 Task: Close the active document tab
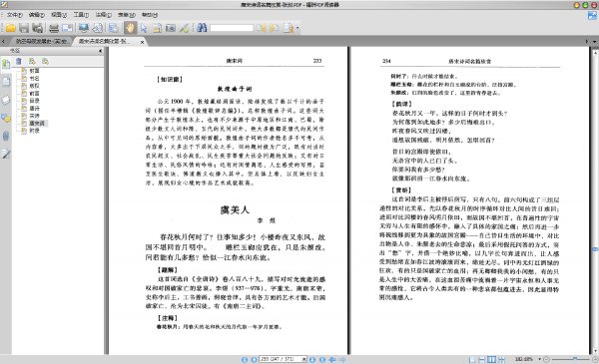click(x=142, y=42)
